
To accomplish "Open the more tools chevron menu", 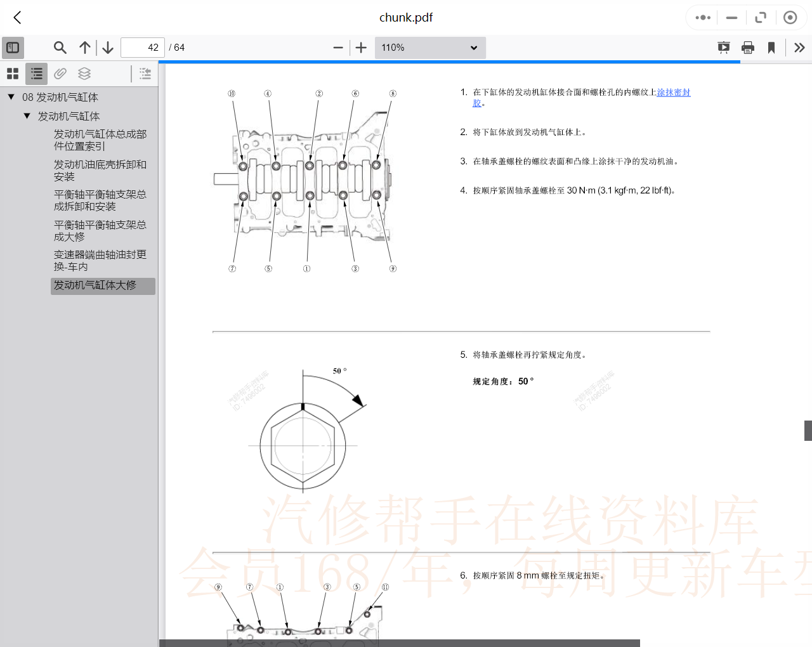I will (x=799, y=48).
